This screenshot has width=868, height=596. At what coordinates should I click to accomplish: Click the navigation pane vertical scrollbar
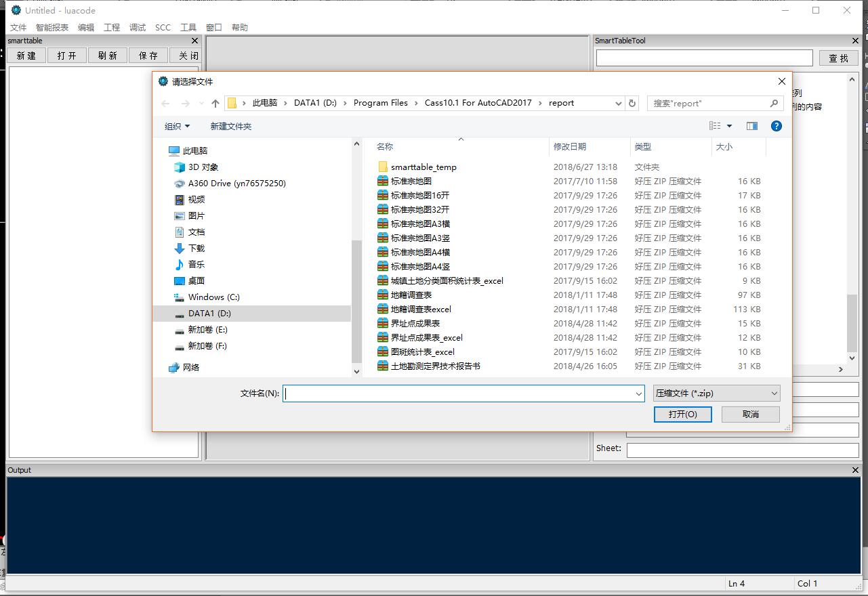point(357,298)
